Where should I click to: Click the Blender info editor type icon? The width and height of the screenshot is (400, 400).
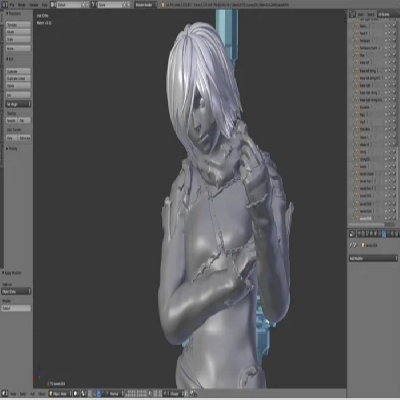pyautogui.click(x=5, y=5)
